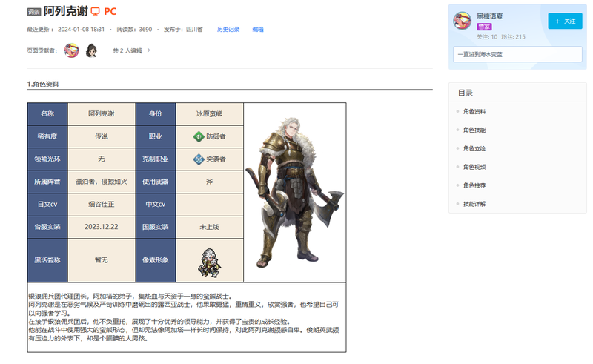The image size is (593, 364).
Task: Click the large character artwork of 阿列克谢
Action: [294, 191]
